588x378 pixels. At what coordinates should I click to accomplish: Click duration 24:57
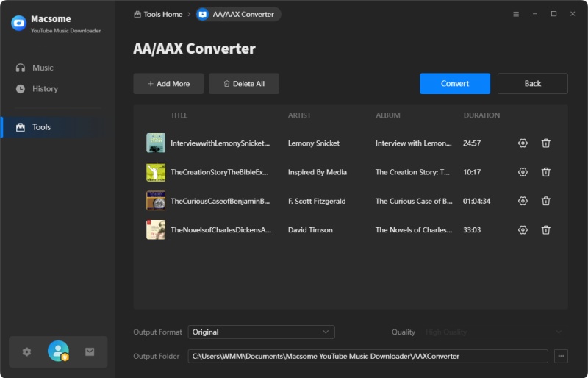click(x=472, y=143)
